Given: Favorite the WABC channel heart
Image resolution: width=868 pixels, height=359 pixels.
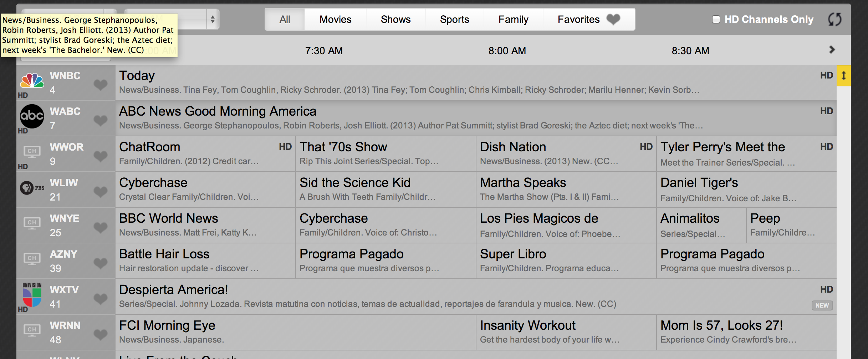Looking at the screenshot, I should pos(101,120).
